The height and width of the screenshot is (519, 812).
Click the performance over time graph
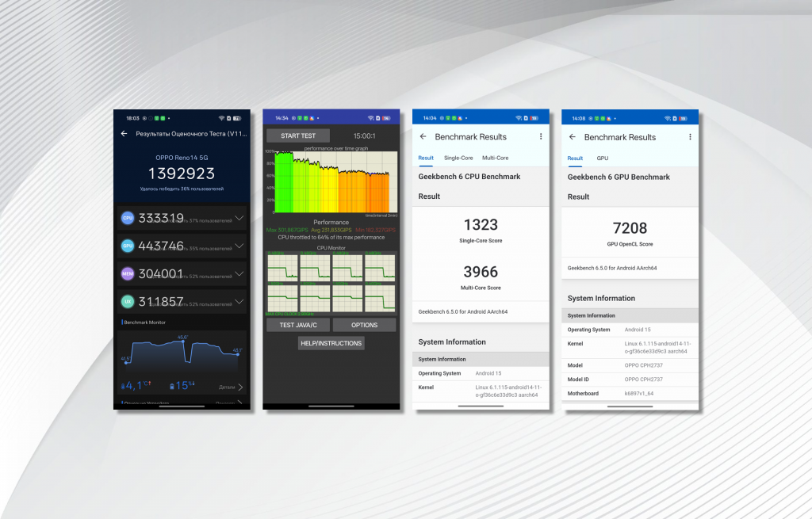[x=331, y=181]
